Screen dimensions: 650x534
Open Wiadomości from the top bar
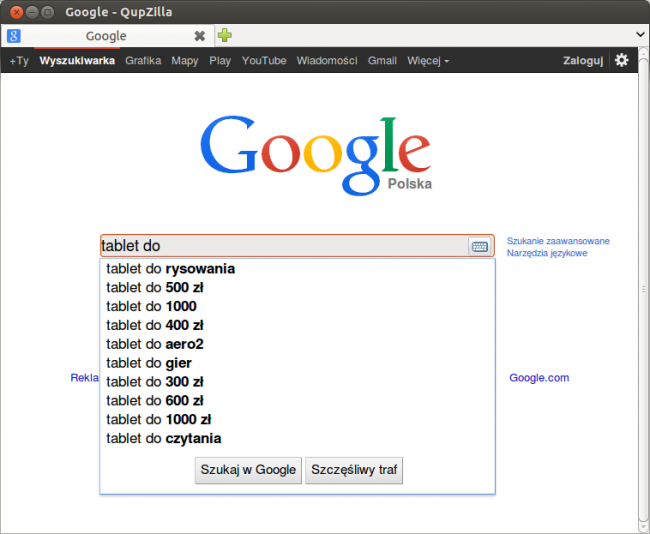click(x=327, y=61)
